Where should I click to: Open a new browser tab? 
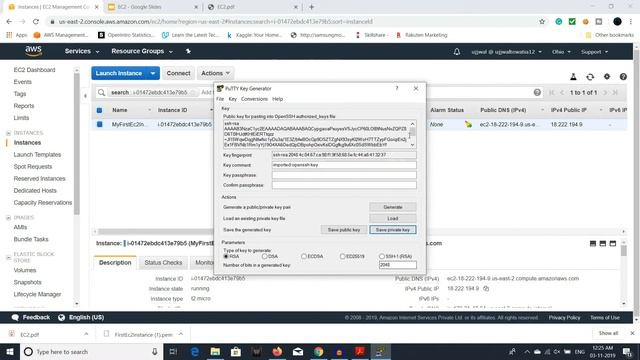click(x=311, y=7)
